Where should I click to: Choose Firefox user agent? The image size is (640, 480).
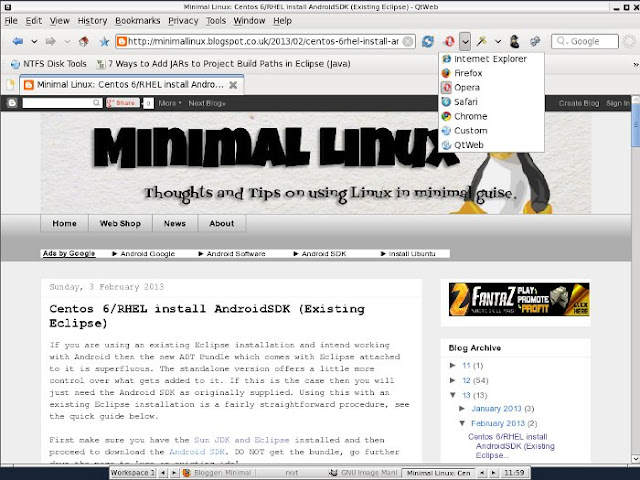click(x=491, y=73)
